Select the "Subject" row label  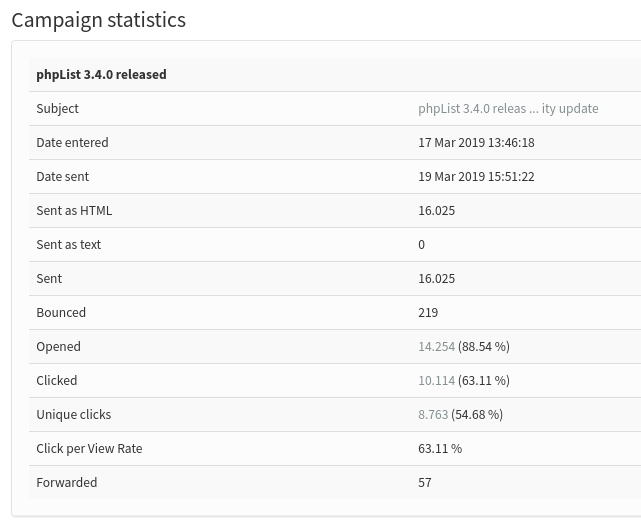coord(57,109)
